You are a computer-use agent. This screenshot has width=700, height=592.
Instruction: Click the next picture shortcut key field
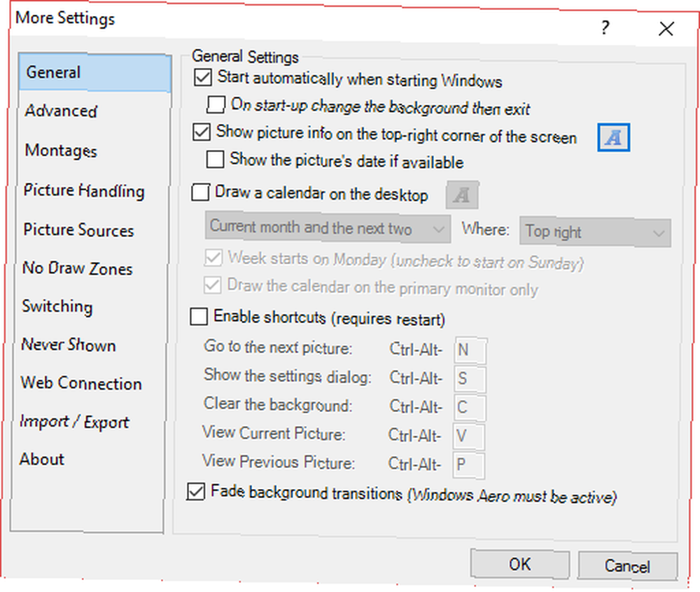470,350
